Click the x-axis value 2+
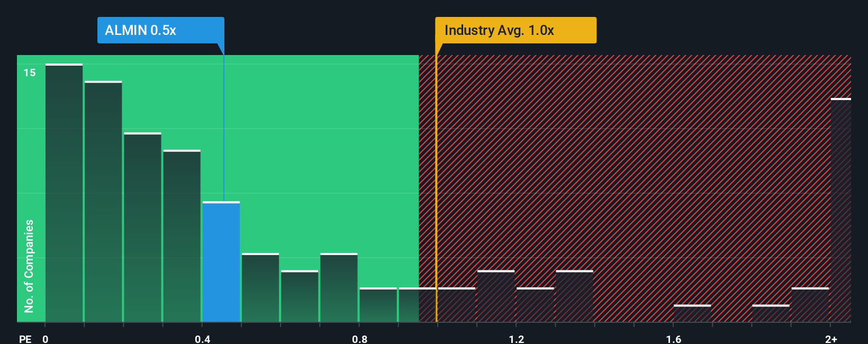This screenshot has height=344, width=868. [831, 339]
